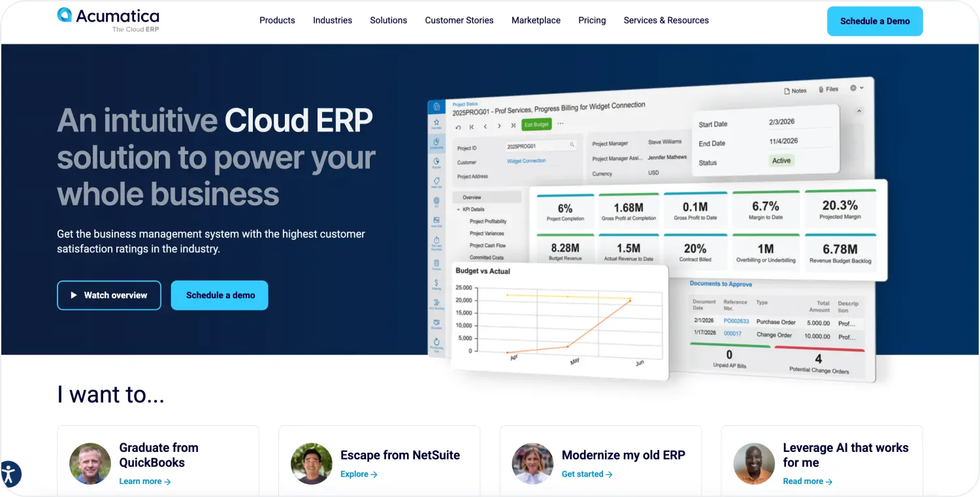Image resolution: width=980 pixels, height=497 pixels.
Task: Select Overview in the project tree
Action: [x=487, y=197]
